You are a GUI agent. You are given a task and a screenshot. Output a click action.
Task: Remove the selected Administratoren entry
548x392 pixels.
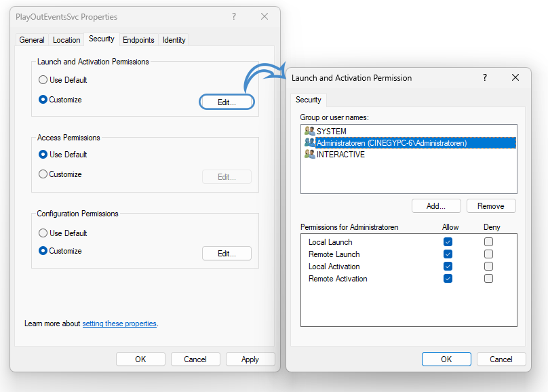click(490, 206)
